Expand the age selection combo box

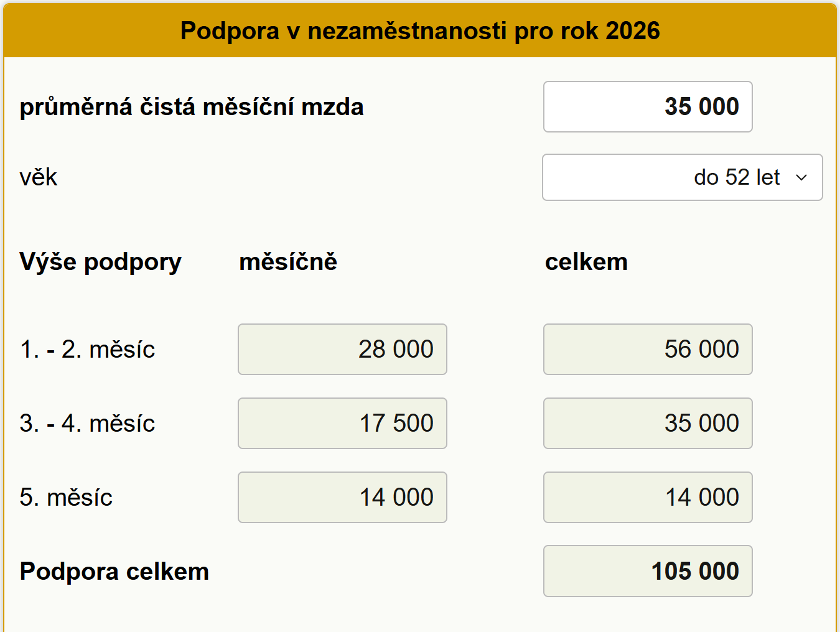pyautogui.click(x=682, y=177)
